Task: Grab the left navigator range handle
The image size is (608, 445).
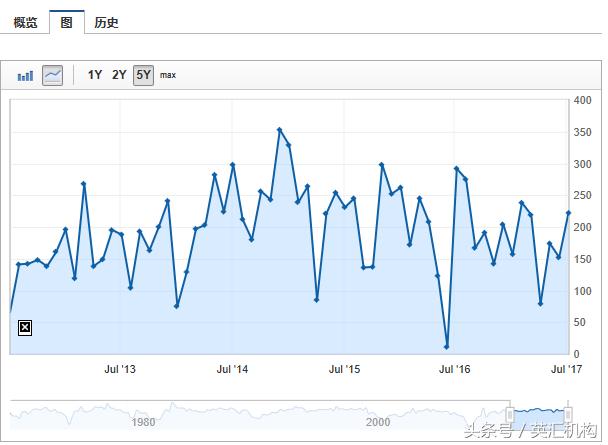Action: [510, 413]
